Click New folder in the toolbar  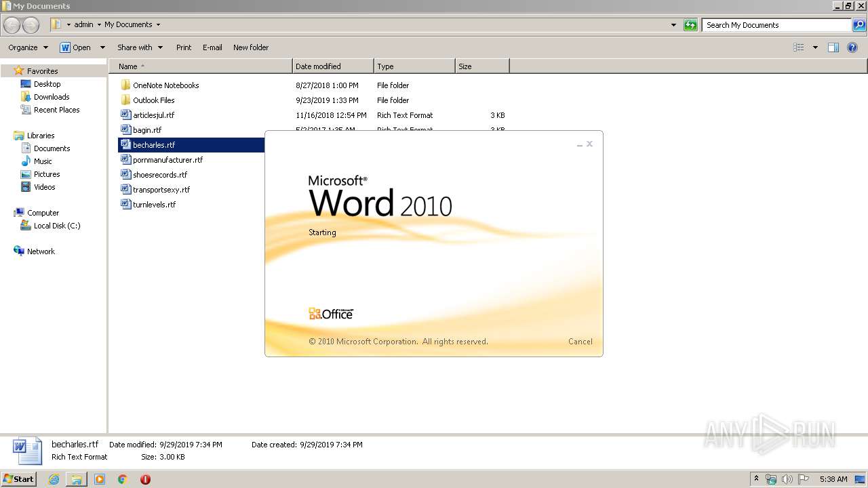pos(251,47)
